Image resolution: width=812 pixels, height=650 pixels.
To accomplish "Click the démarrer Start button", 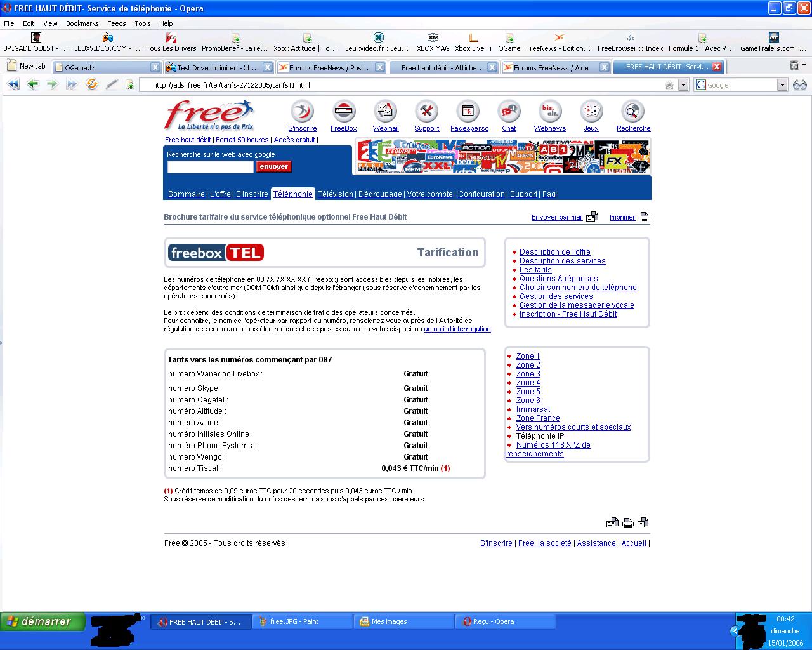I will click(42, 621).
